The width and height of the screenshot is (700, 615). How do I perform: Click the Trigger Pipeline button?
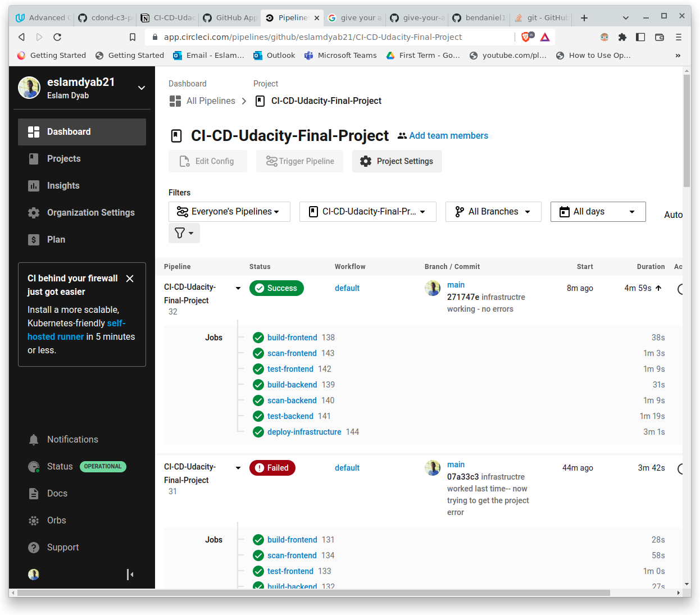pos(300,162)
